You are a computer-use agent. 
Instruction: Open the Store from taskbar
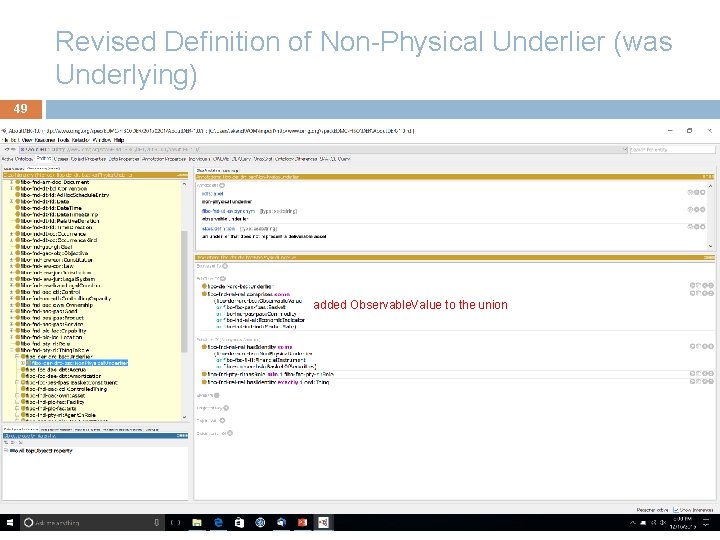(x=239, y=523)
